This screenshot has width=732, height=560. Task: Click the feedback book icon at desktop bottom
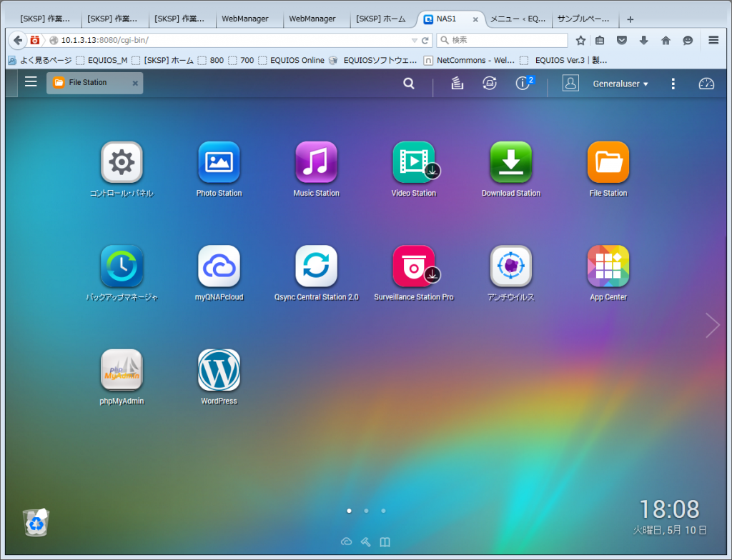click(385, 542)
